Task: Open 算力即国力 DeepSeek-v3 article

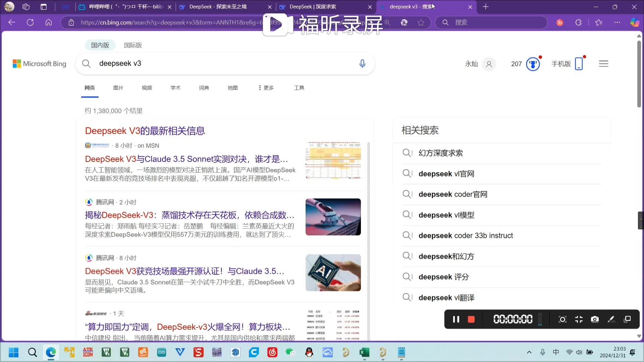Action: [187, 327]
